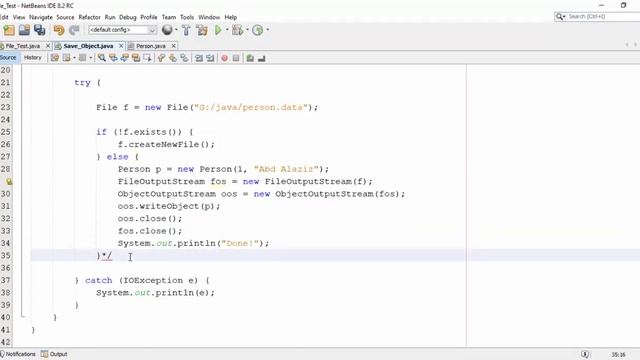Toggle Rectangular Selection mode
The width and height of the screenshot is (640, 360).
pos(147,58)
